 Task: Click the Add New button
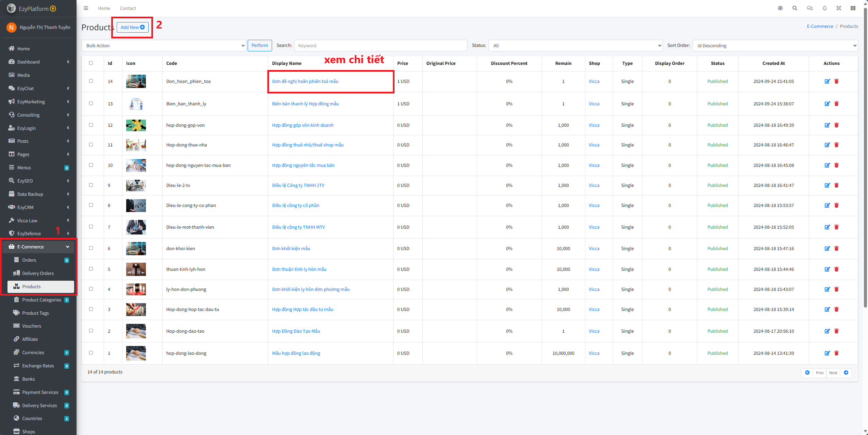click(x=132, y=27)
